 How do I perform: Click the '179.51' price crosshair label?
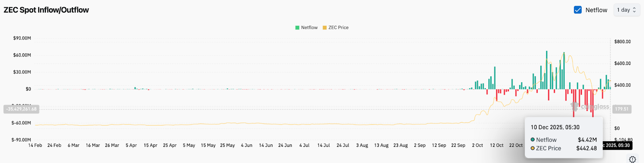click(621, 109)
